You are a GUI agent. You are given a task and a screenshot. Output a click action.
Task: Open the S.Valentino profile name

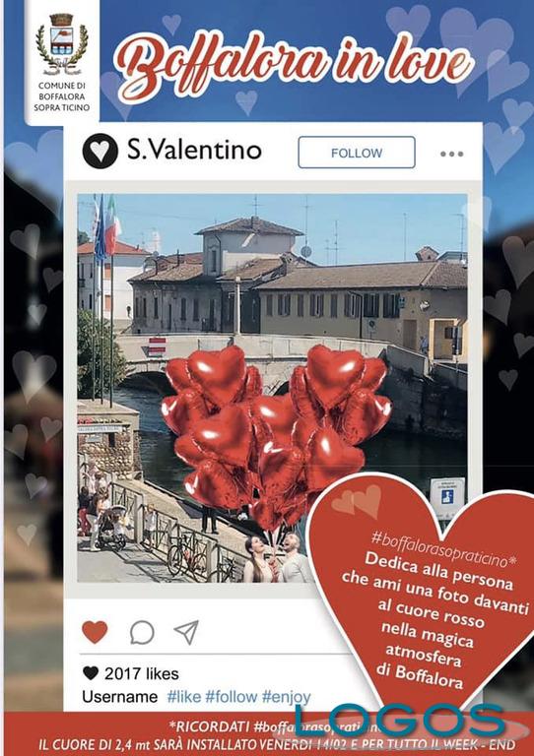pos(194,150)
